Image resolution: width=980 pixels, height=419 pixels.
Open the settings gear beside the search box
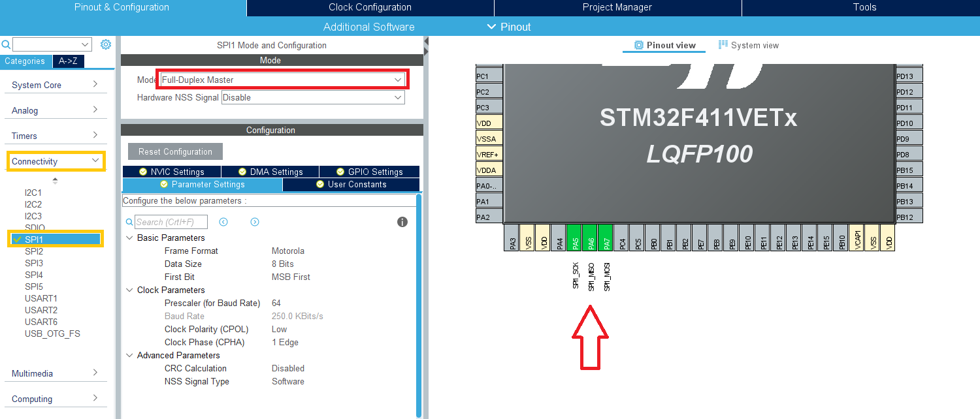(x=106, y=44)
